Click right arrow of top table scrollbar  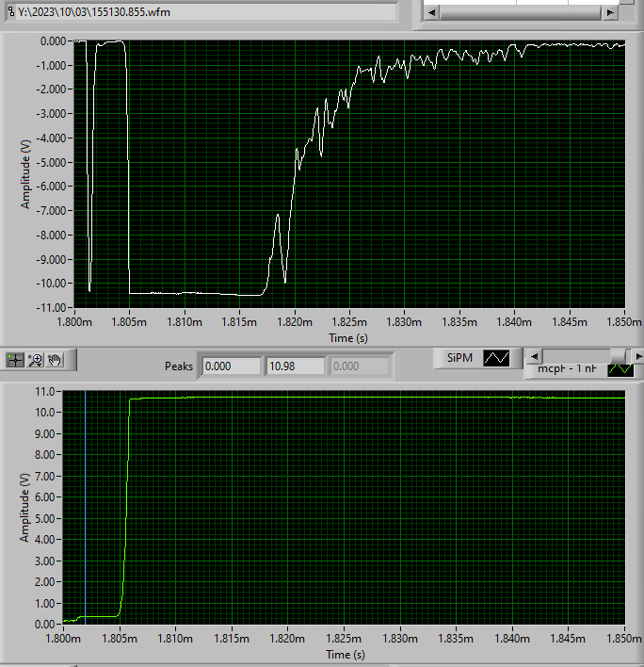610,12
